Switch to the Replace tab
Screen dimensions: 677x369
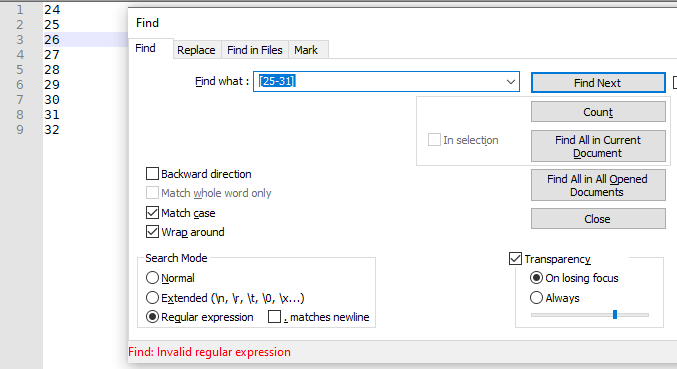coord(196,50)
